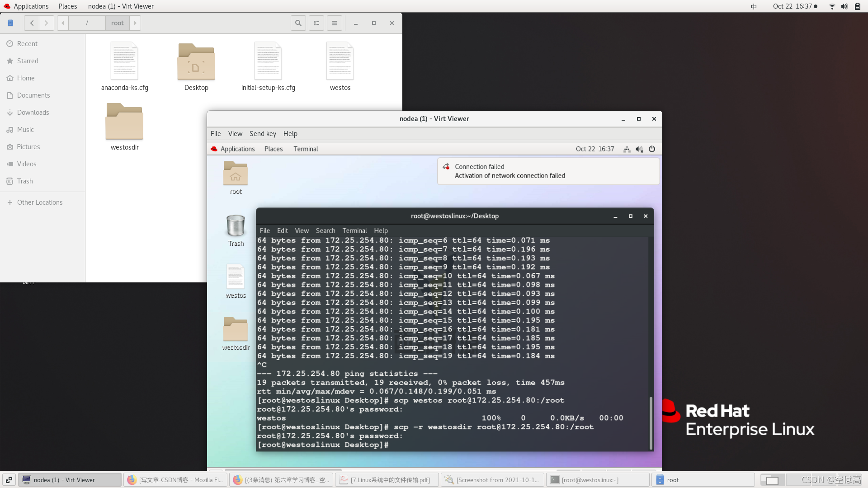Open Documents in Files sidebar
This screenshot has width=868, height=488.
point(42,95)
